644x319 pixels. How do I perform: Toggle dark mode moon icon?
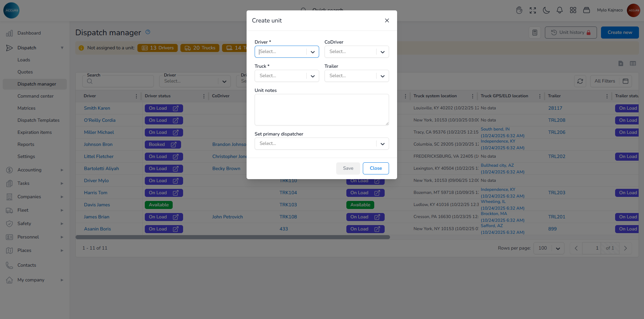click(x=546, y=10)
